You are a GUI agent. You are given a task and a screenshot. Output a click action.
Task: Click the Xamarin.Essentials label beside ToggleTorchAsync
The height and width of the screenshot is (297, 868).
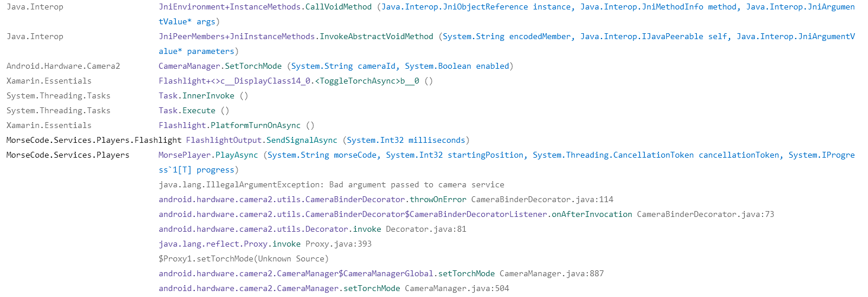coord(49,81)
